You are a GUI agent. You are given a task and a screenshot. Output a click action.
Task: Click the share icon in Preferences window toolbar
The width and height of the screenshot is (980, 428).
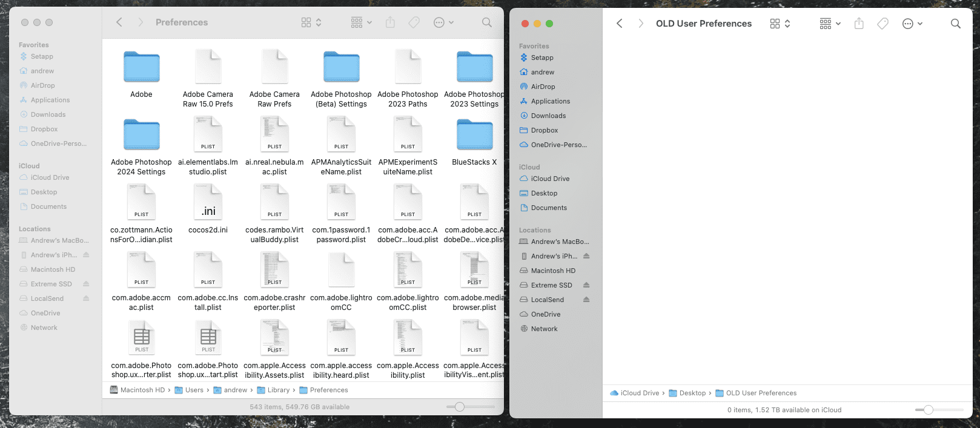click(390, 22)
